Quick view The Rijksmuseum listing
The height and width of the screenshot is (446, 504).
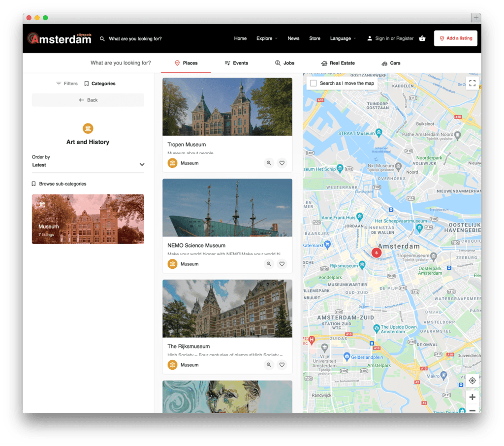click(269, 365)
